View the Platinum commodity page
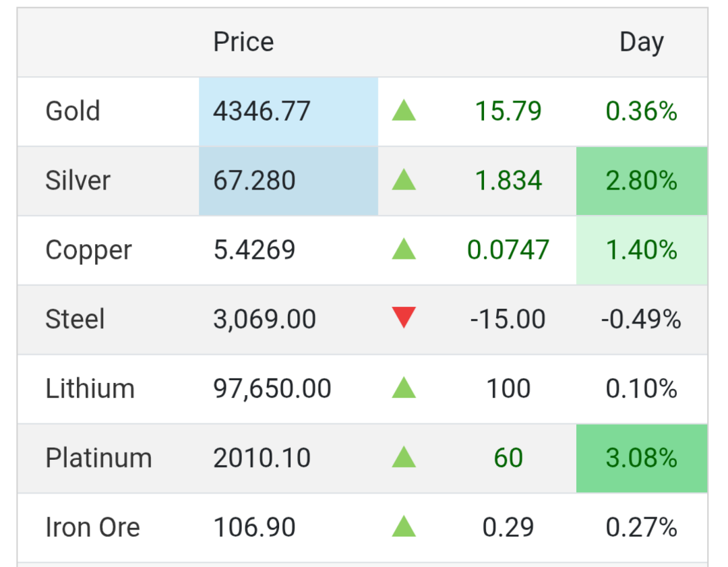 tap(98, 458)
